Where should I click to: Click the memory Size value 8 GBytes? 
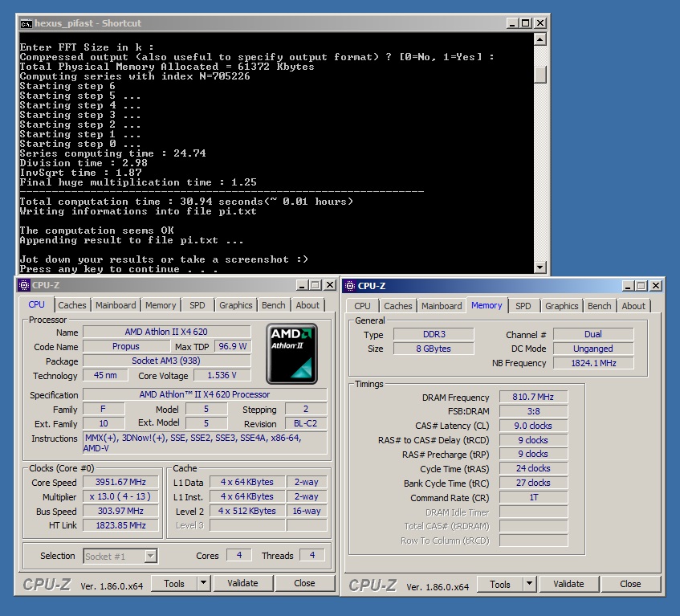434,349
